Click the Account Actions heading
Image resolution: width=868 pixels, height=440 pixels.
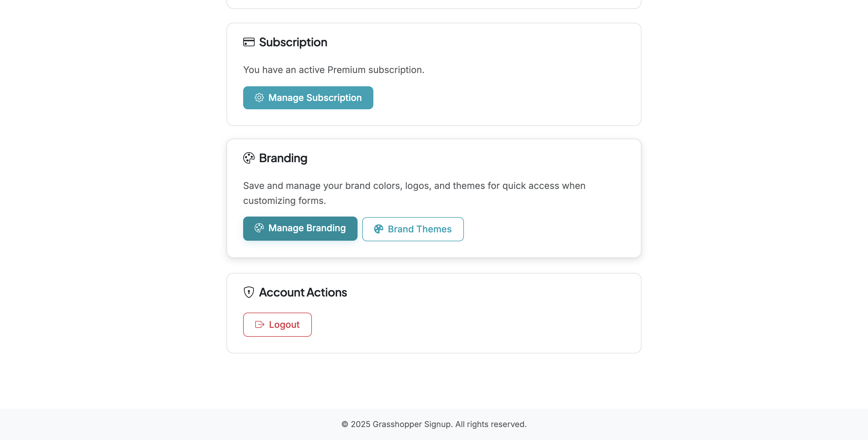tap(303, 292)
